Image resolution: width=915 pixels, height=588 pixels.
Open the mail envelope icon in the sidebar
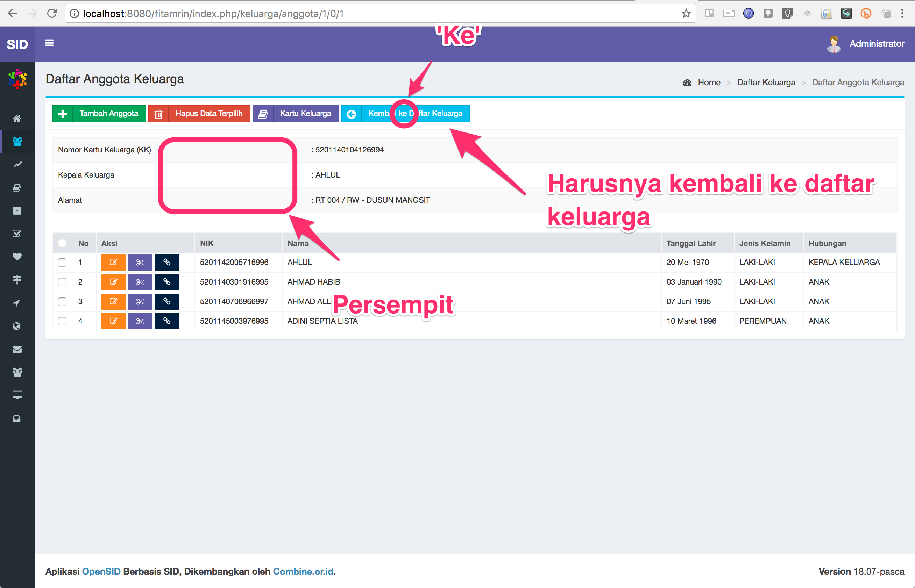(x=17, y=349)
